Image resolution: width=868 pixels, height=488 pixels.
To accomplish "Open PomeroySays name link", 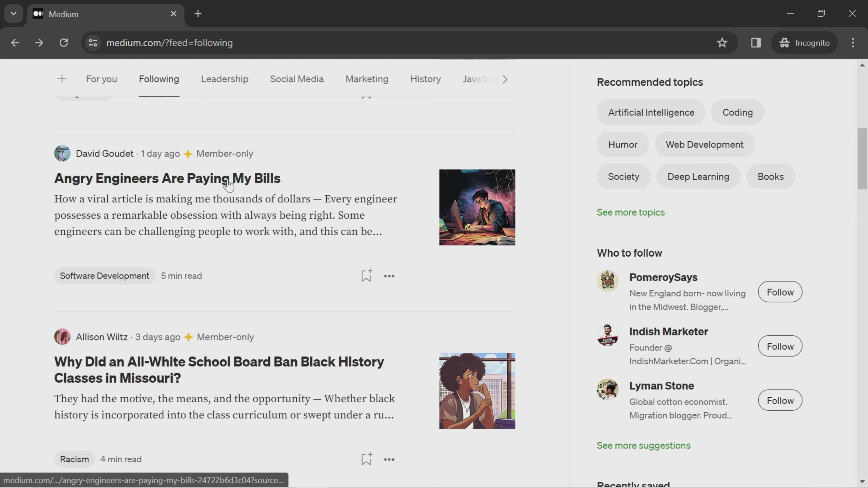I will pyautogui.click(x=663, y=277).
